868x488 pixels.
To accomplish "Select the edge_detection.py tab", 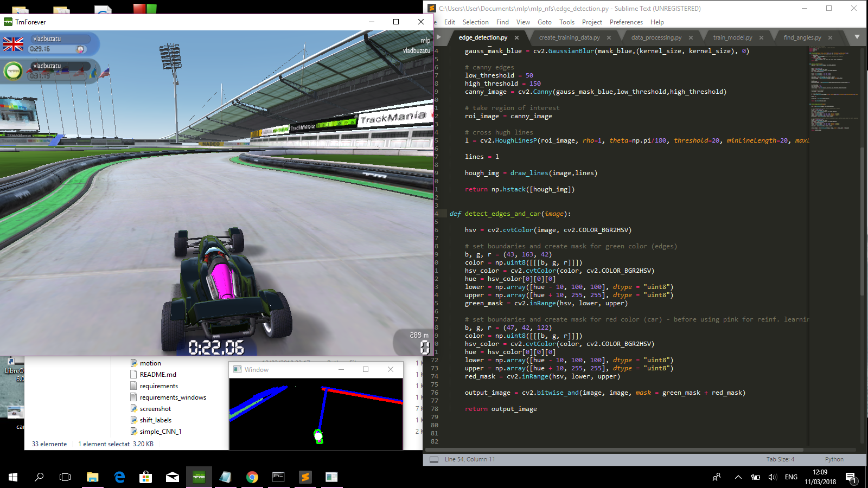I will pos(483,37).
